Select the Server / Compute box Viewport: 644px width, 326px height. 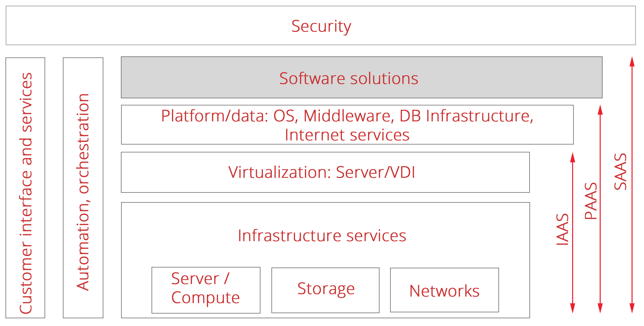tap(206, 290)
